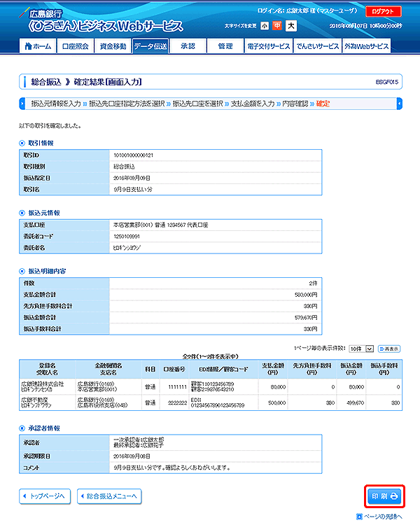420x525 pixels.
Task: Open 外為Webサービス tab
Action: coord(366,46)
